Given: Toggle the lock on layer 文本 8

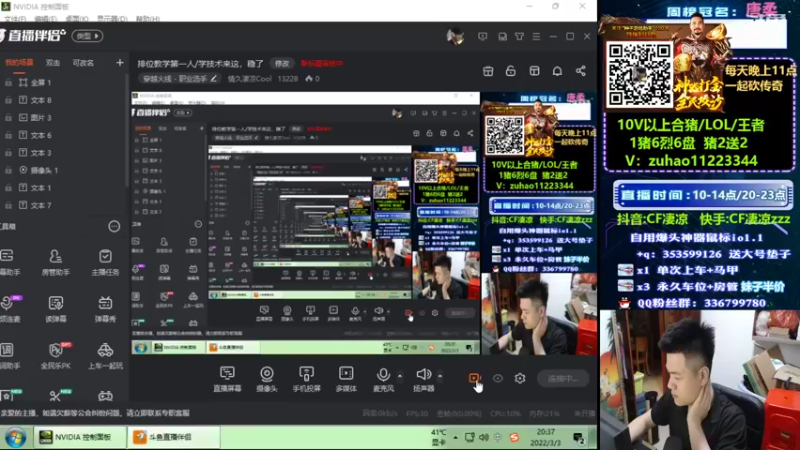Looking at the screenshot, I should 9,100.
